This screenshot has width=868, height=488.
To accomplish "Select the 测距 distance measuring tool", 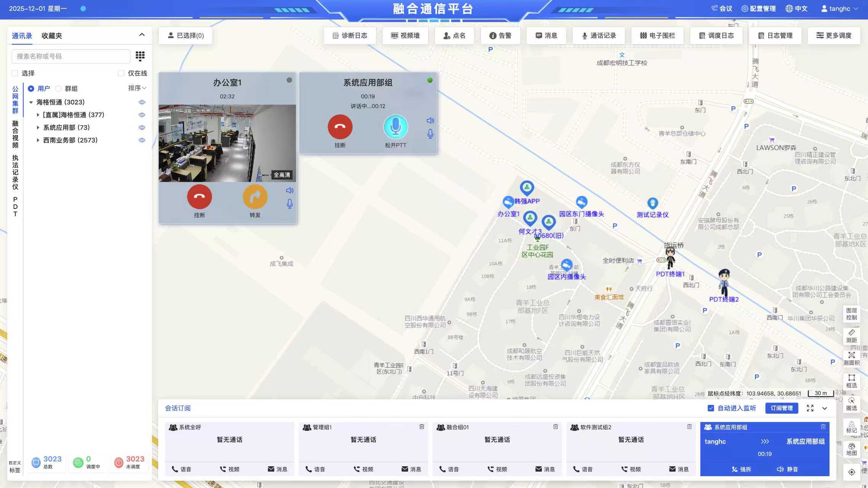I will (x=851, y=336).
